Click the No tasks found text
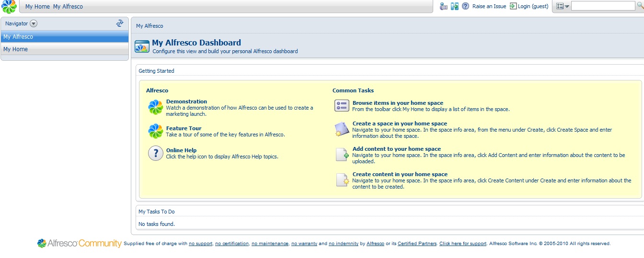Screen dimensions: 644x258 (x=157, y=224)
